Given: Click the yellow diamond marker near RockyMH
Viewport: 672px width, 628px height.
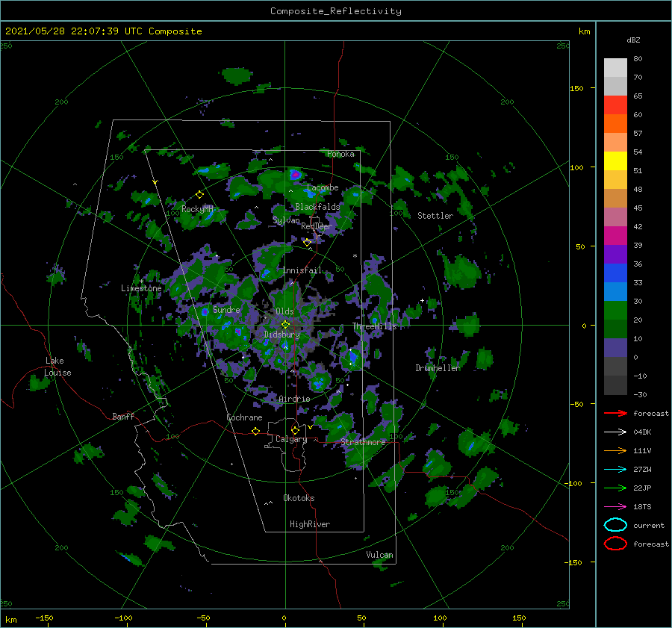Looking at the screenshot, I should point(199,195).
